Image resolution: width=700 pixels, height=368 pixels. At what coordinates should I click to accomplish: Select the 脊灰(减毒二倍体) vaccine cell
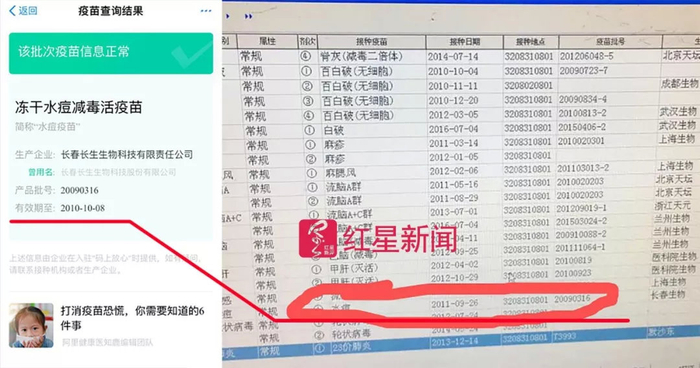point(361,56)
